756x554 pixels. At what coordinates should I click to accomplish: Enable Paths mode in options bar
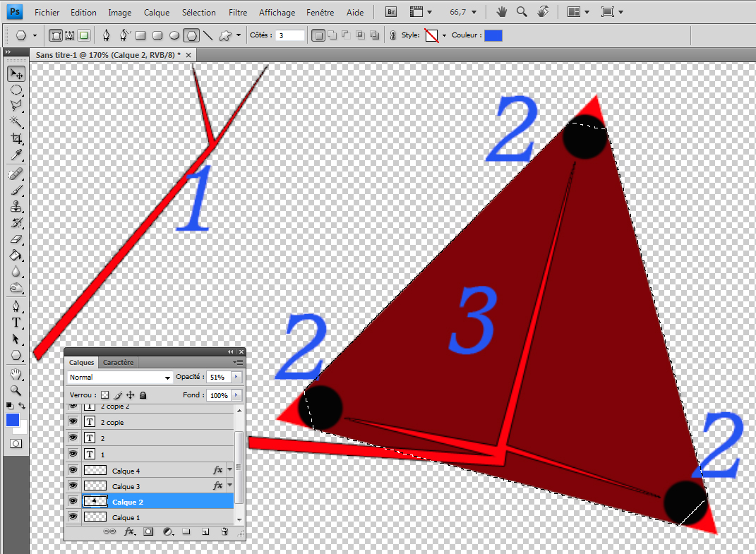tap(70, 35)
